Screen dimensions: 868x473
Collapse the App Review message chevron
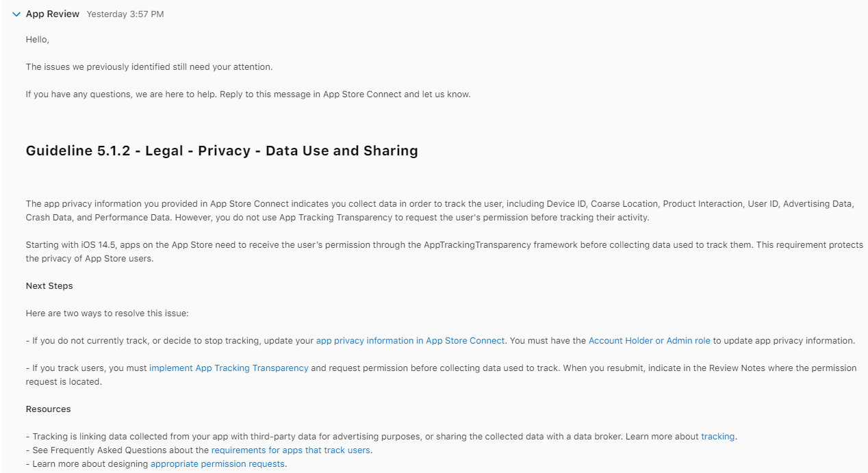coord(16,14)
